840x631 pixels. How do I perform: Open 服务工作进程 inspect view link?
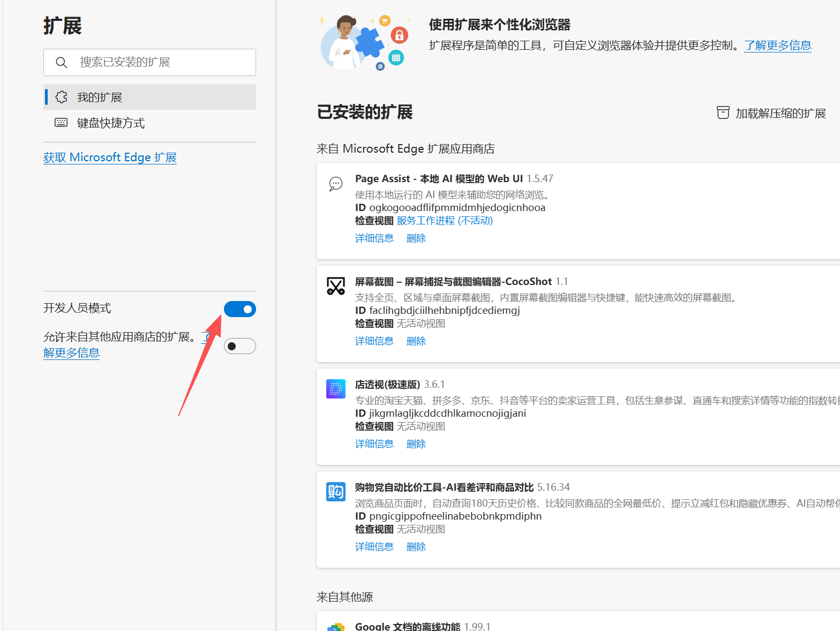tap(444, 221)
